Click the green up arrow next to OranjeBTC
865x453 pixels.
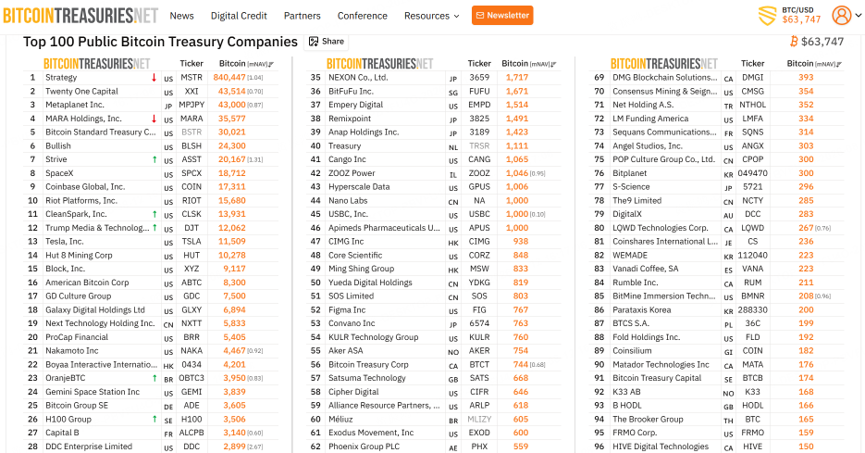pyautogui.click(x=154, y=378)
